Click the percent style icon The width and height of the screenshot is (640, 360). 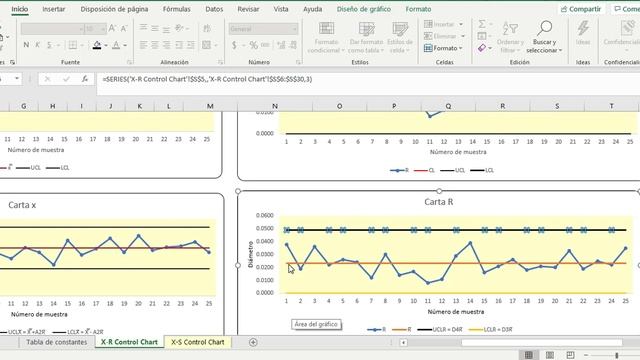pyautogui.click(x=253, y=45)
